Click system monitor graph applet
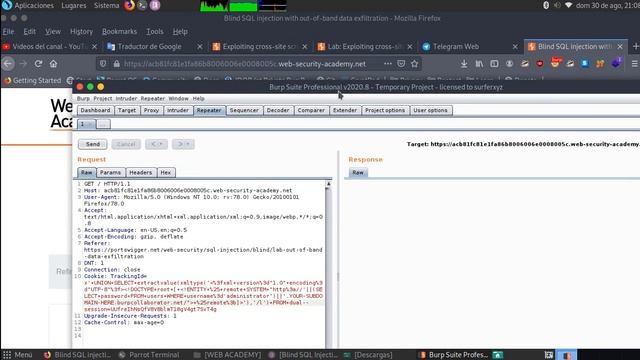The image size is (640, 360). pyautogui.click(x=243, y=6)
